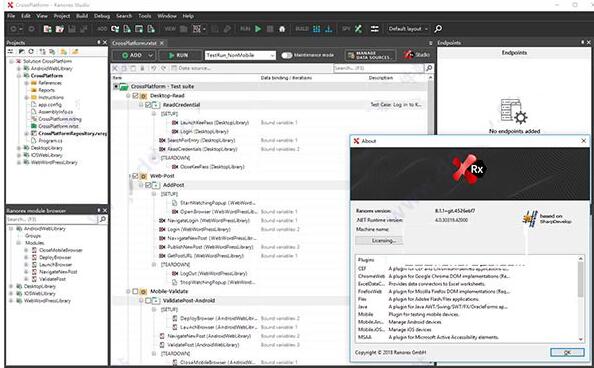Click the Licensing button in About dialog

(379, 241)
